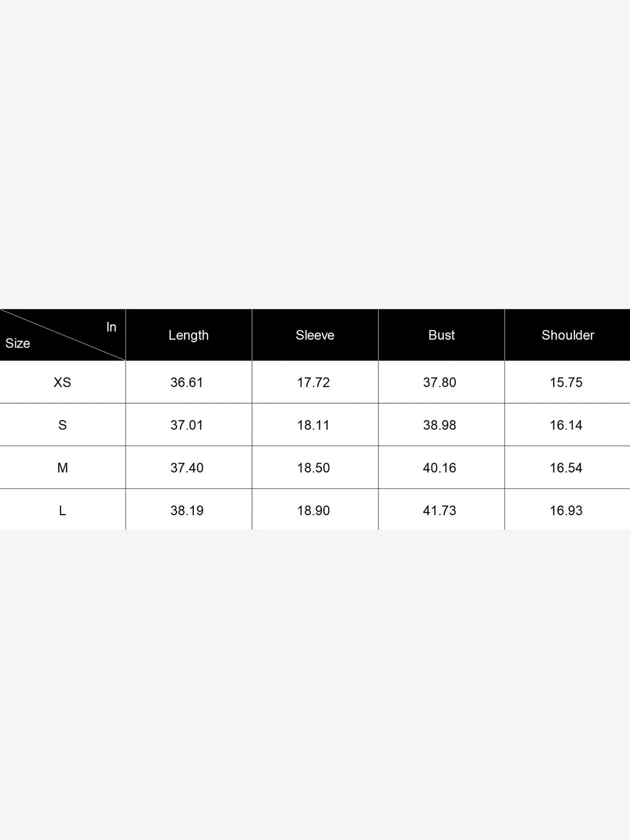Click the XS length value 36.61
Image resolution: width=630 pixels, height=840 pixels.
[x=186, y=382]
